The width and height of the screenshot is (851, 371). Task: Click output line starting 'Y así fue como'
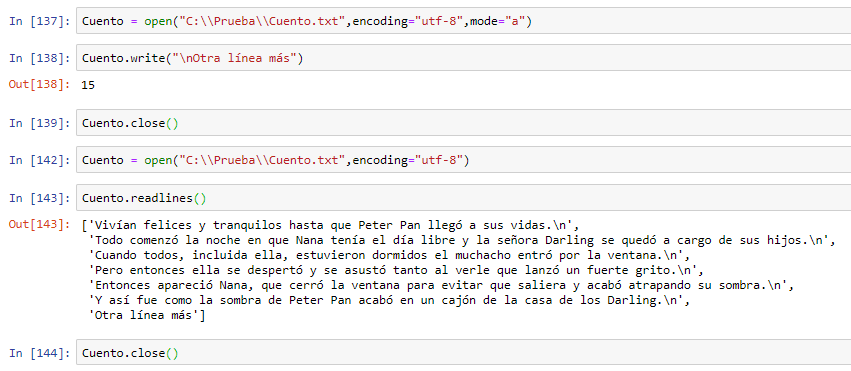389,300
